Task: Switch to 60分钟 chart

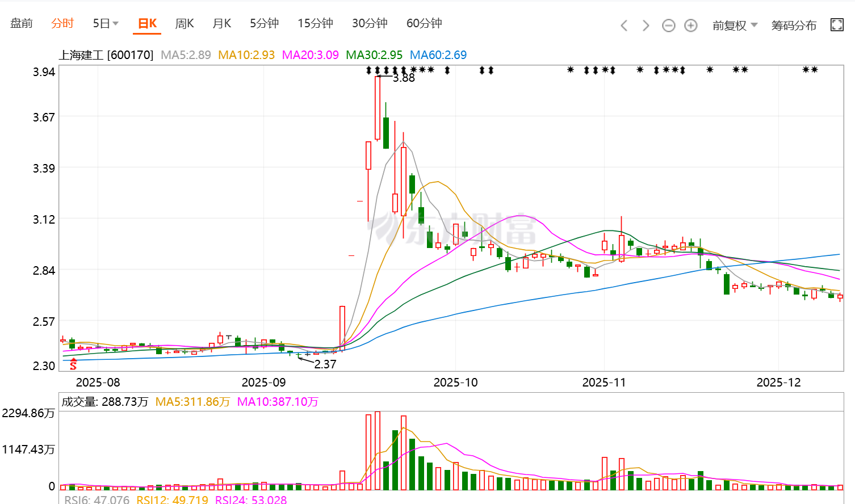Action: [424, 23]
